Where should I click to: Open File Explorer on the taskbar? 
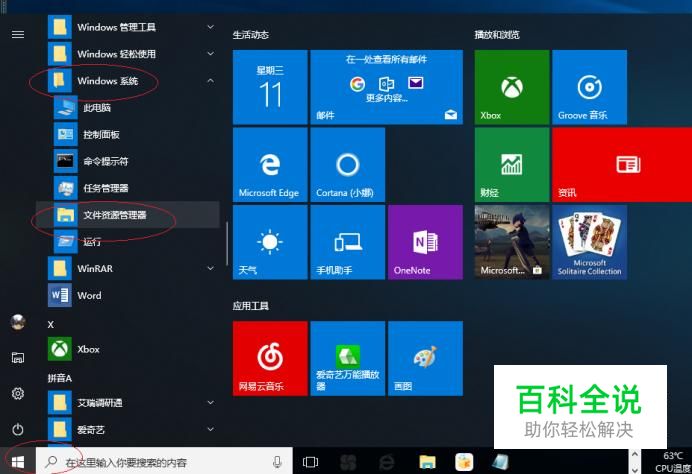pos(427,462)
